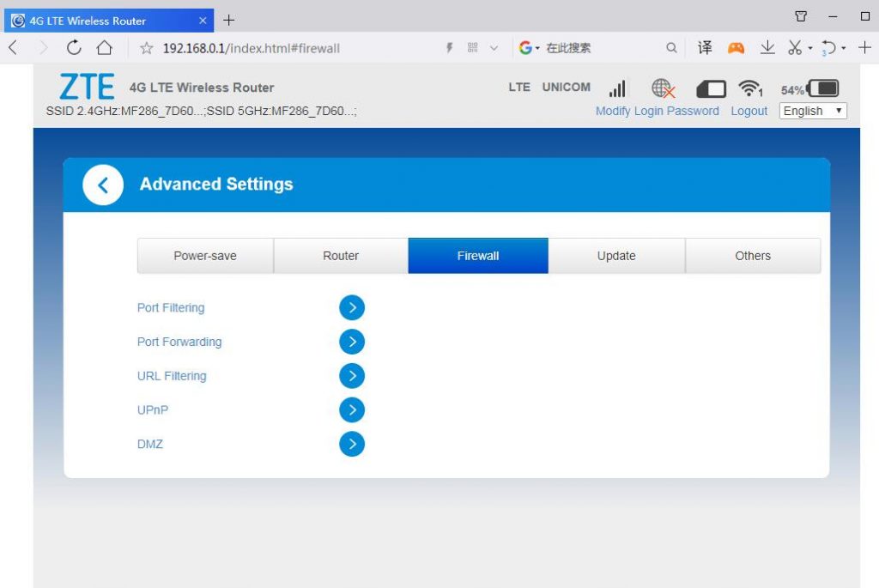Click the Wi-Fi signal icon in header
Screen dimensions: 879x588
click(x=750, y=88)
